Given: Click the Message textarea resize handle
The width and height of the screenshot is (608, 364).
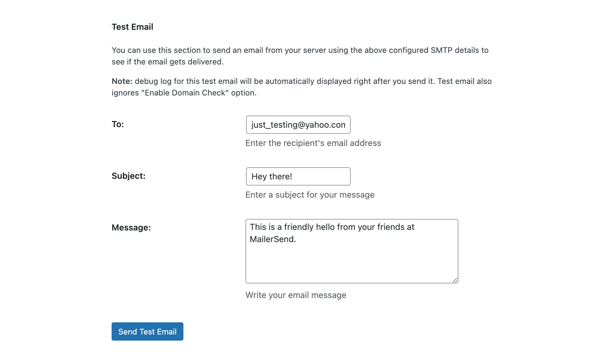Looking at the screenshot, I should 455,280.
